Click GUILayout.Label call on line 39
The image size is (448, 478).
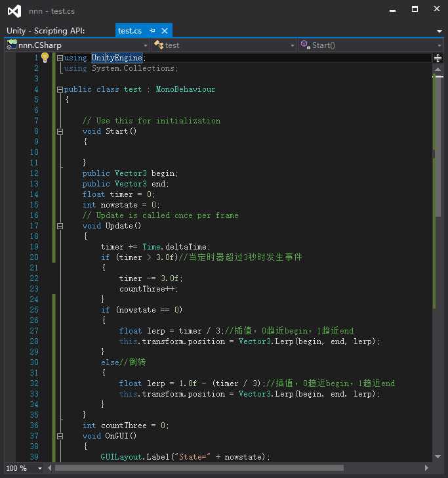coord(185,457)
